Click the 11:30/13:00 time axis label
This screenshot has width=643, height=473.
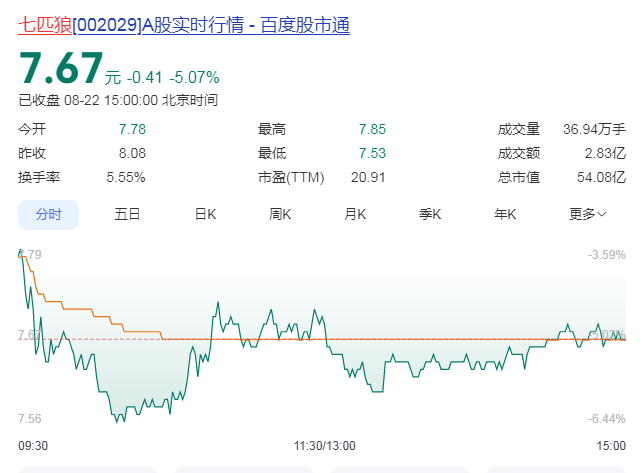pyautogui.click(x=324, y=446)
